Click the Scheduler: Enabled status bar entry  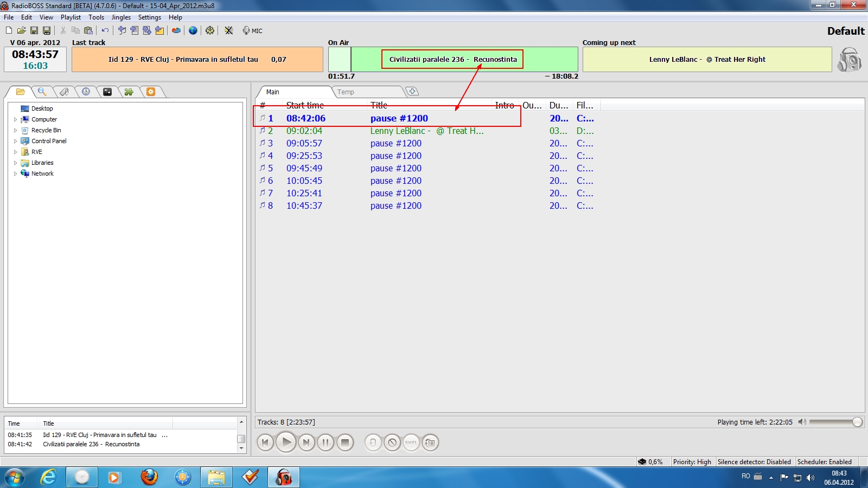pos(825,462)
